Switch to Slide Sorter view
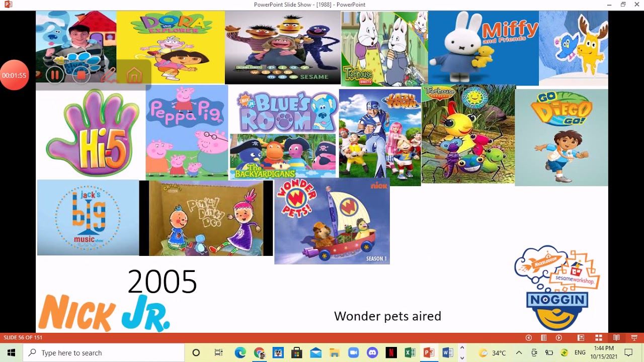The width and height of the screenshot is (644, 362). pyautogui.click(x=599, y=338)
